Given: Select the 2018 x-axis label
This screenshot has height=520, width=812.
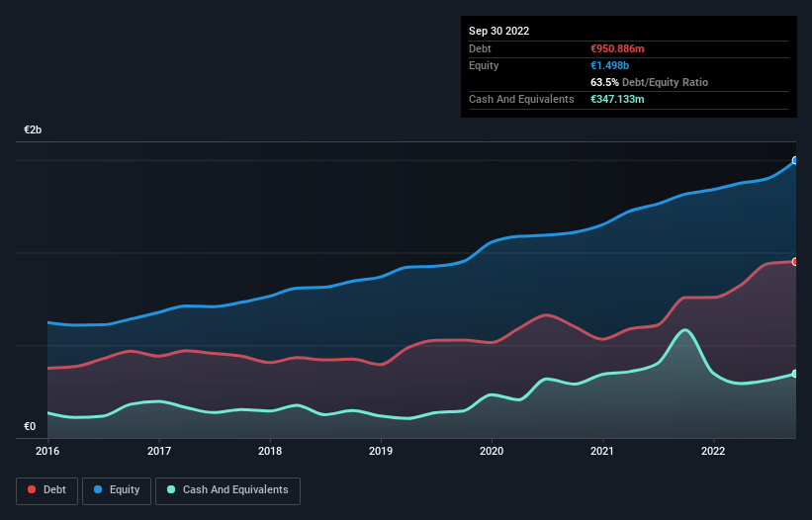Looking at the screenshot, I should click(270, 451).
